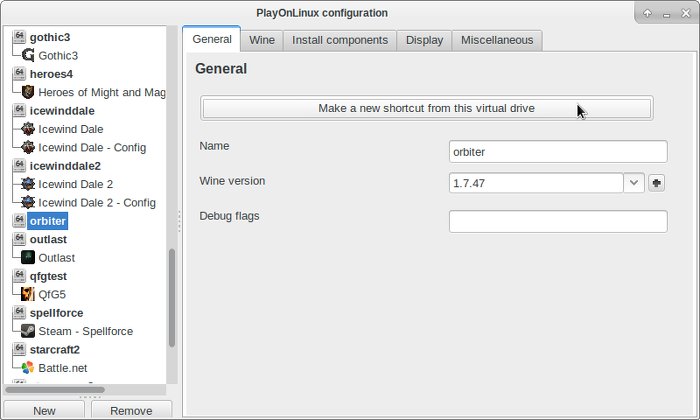Click the window shade/roll-up arrow in title bar
Screen dimensions: 700x420
[x=647, y=13]
